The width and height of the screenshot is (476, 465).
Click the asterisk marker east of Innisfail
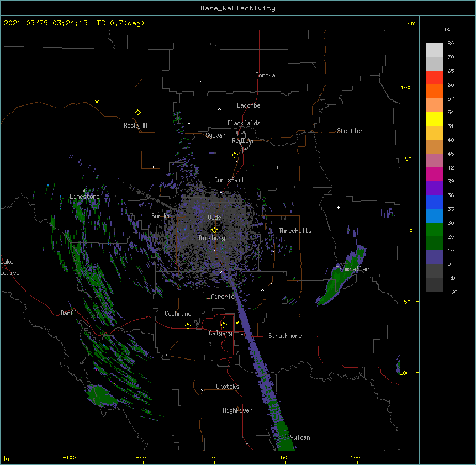(x=277, y=168)
